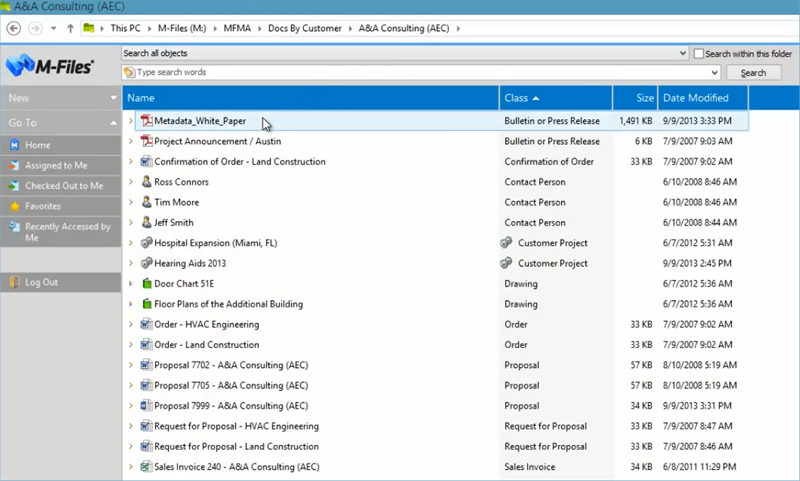Sort by the Class column header
The width and height of the screenshot is (800, 481).
[556, 98]
